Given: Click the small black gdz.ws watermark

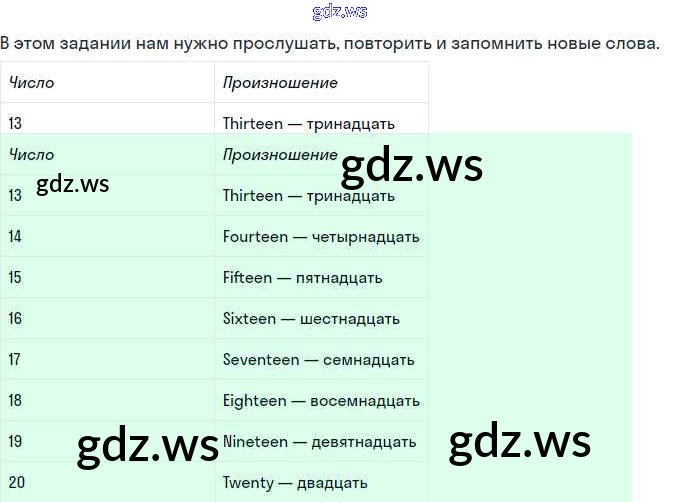Looking at the screenshot, I should point(72,184).
